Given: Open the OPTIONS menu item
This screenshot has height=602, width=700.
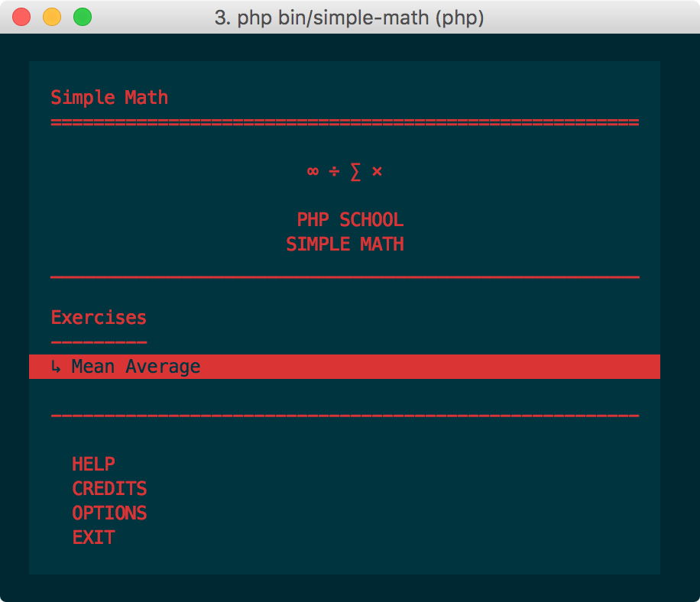Looking at the screenshot, I should [x=110, y=513].
